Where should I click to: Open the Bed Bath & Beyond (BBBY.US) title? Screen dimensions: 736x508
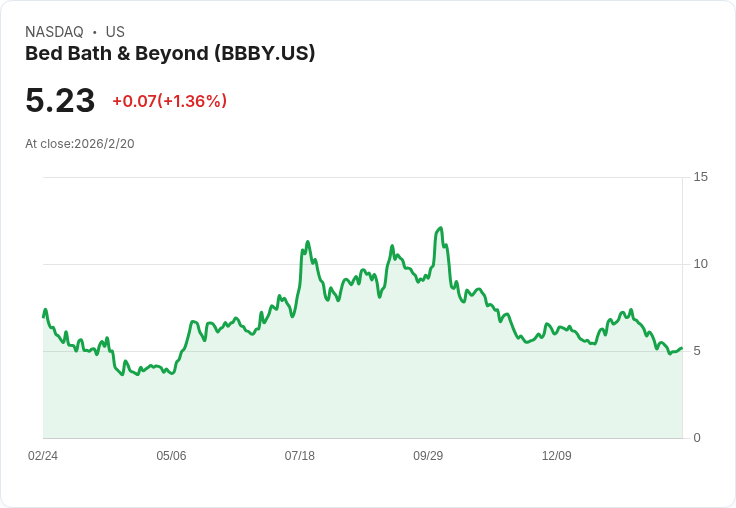click(x=170, y=54)
